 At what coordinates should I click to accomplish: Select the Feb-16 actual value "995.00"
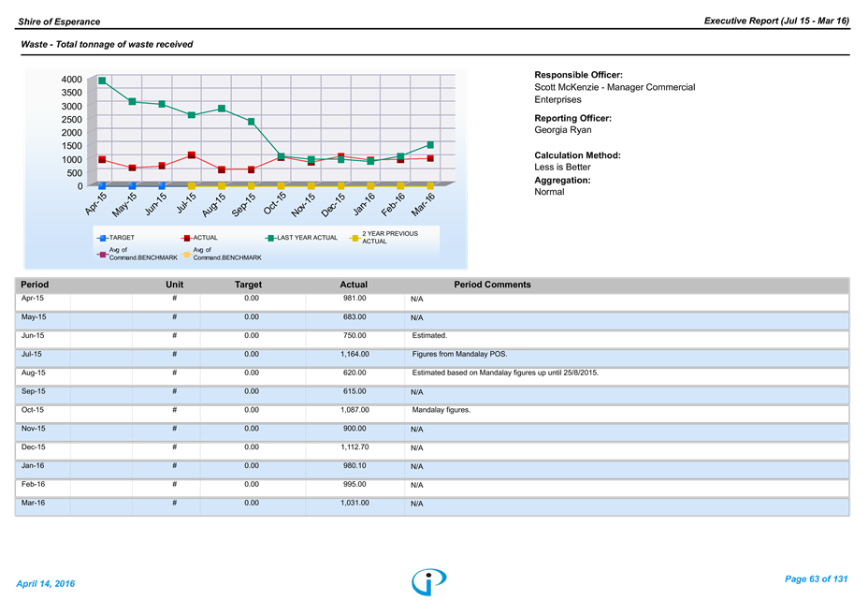(x=354, y=484)
